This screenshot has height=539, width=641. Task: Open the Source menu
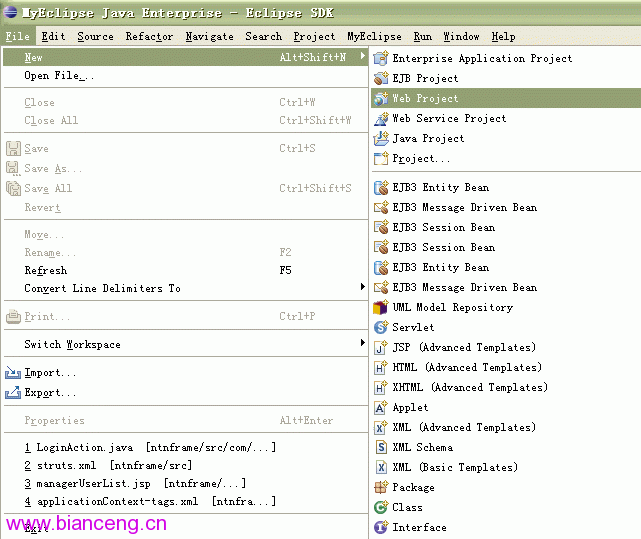(x=95, y=36)
